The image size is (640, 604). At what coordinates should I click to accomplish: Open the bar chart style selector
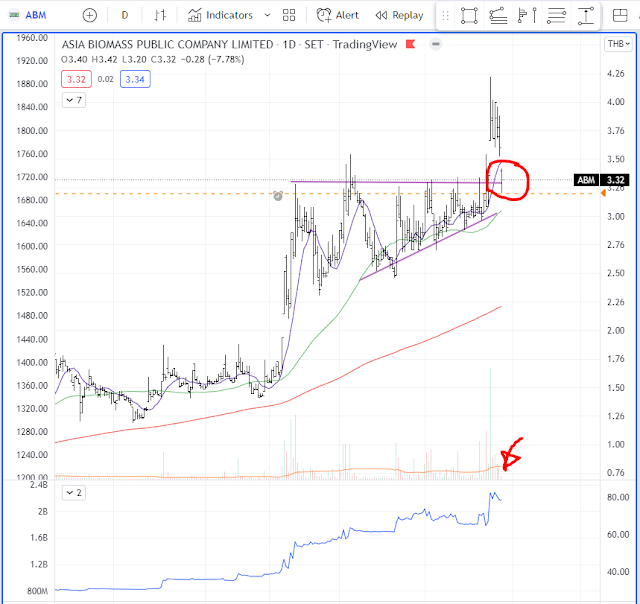click(x=160, y=16)
